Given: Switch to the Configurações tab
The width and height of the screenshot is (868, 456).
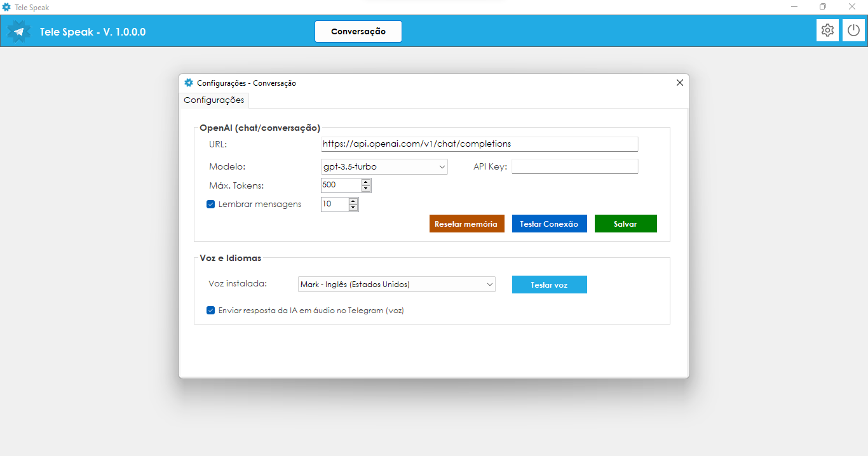Looking at the screenshot, I should coord(214,100).
